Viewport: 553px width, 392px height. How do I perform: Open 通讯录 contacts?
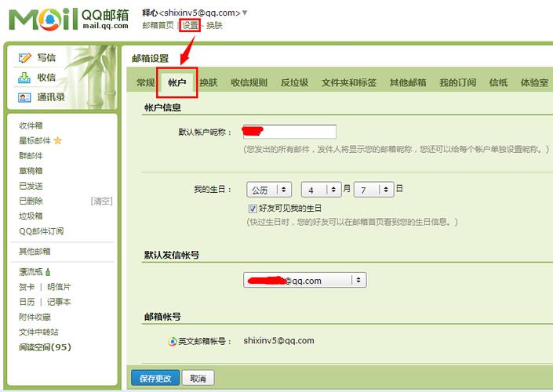coord(51,97)
